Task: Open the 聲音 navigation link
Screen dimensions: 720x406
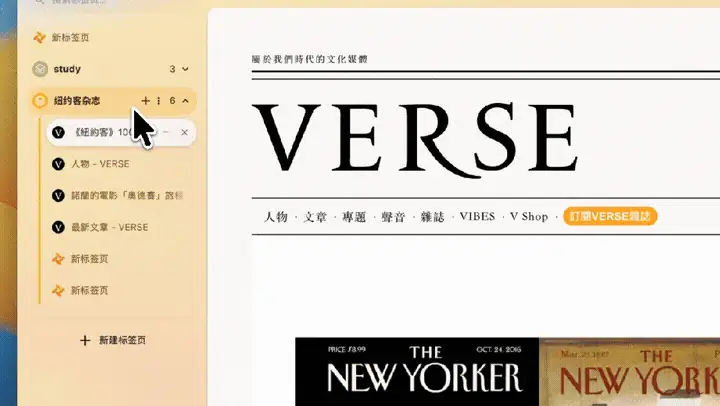Action: pos(394,216)
